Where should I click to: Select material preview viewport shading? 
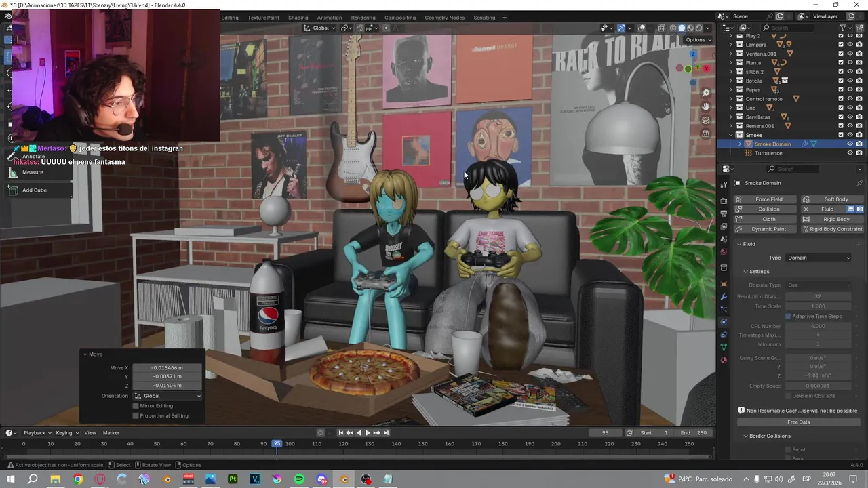(690, 28)
